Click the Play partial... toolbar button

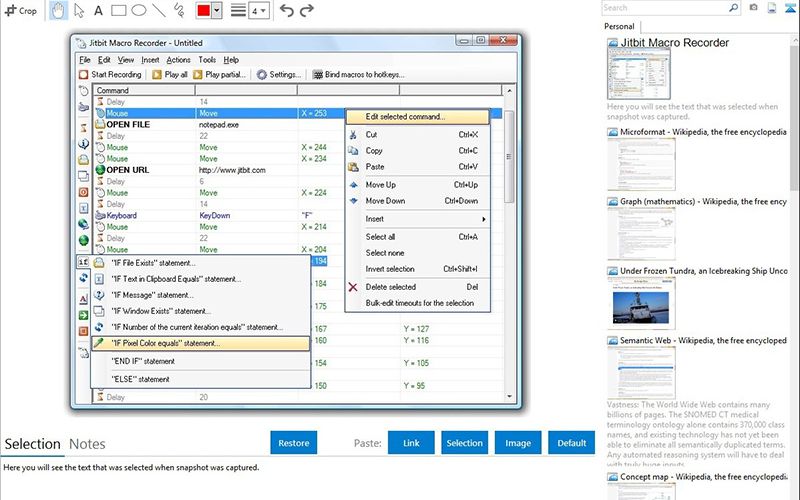(x=219, y=74)
